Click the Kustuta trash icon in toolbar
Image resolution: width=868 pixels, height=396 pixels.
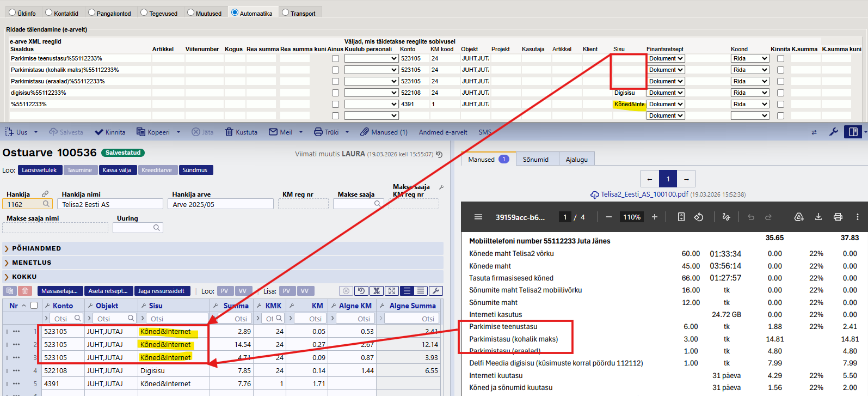[229, 132]
